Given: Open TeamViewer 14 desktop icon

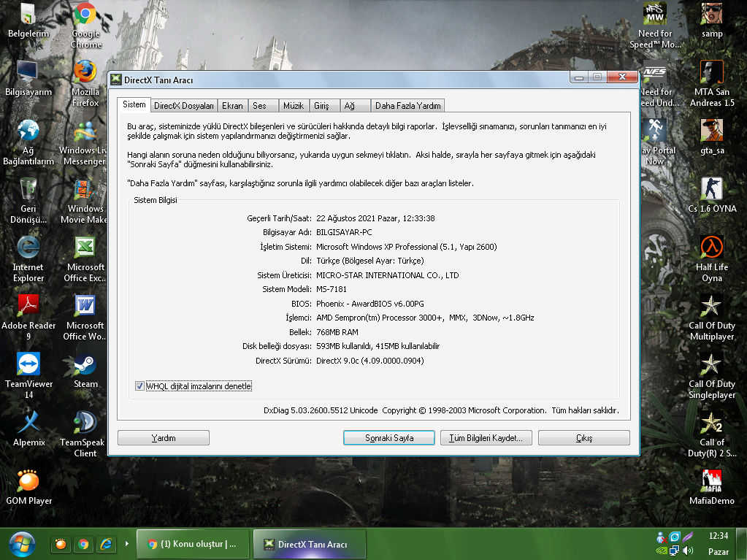Looking at the screenshot, I should 28,376.
